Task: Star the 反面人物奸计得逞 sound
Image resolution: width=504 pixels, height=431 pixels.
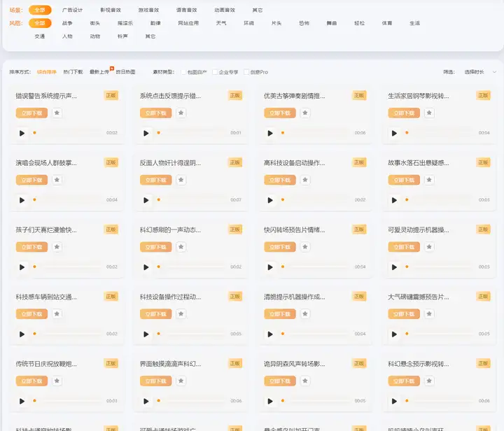Action: pyautogui.click(x=181, y=180)
